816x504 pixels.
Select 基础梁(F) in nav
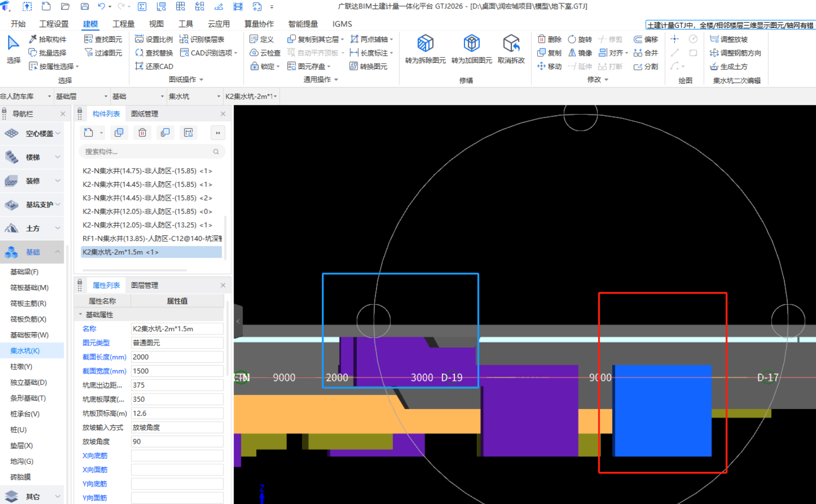point(24,271)
